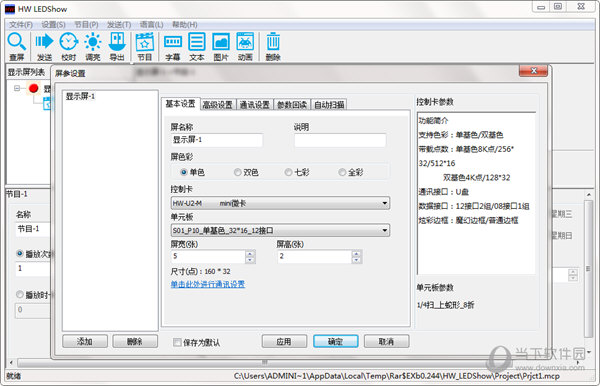
Task: Switch to the 基本设置 tab
Action: [x=181, y=104]
